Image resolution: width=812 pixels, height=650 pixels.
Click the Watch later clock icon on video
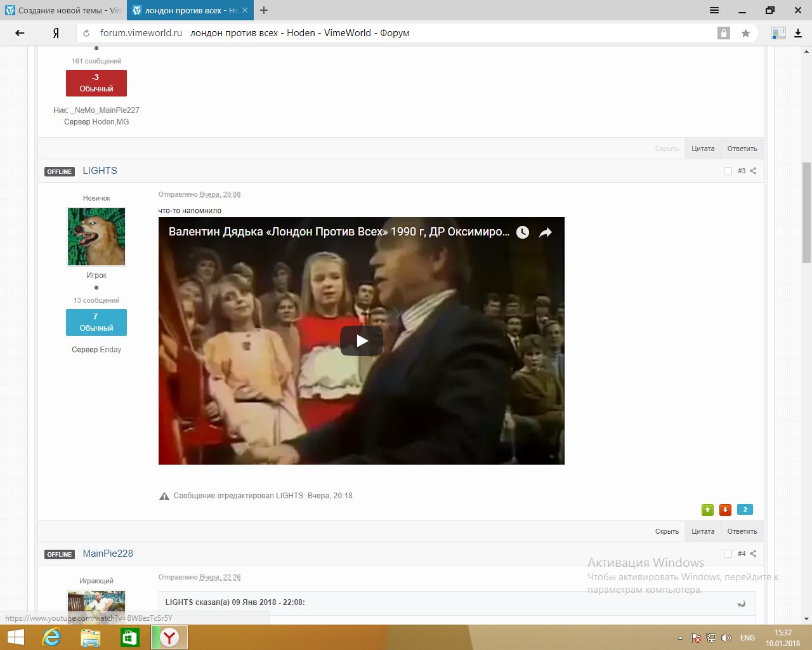(x=523, y=232)
